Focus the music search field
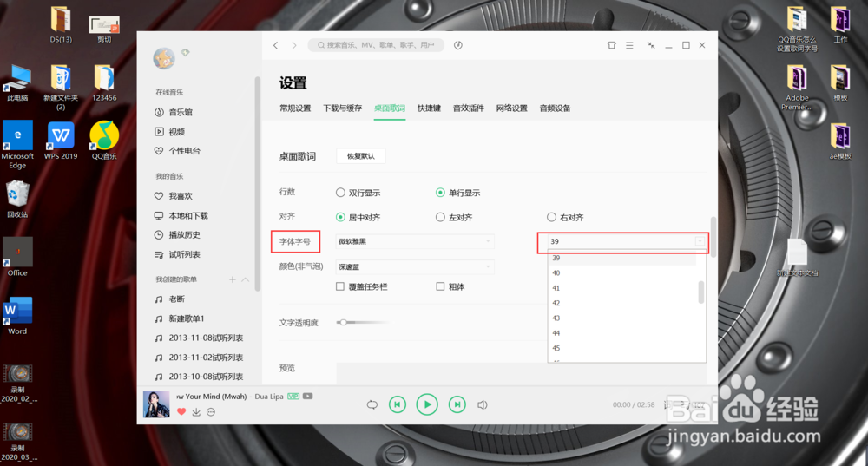Screen dimensions: 868x466 (376, 45)
